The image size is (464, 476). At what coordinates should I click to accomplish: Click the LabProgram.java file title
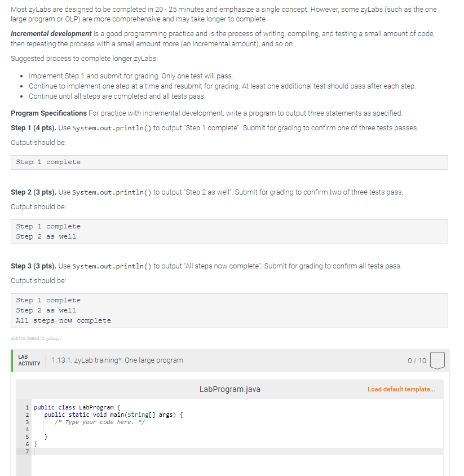tap(229, 389)
